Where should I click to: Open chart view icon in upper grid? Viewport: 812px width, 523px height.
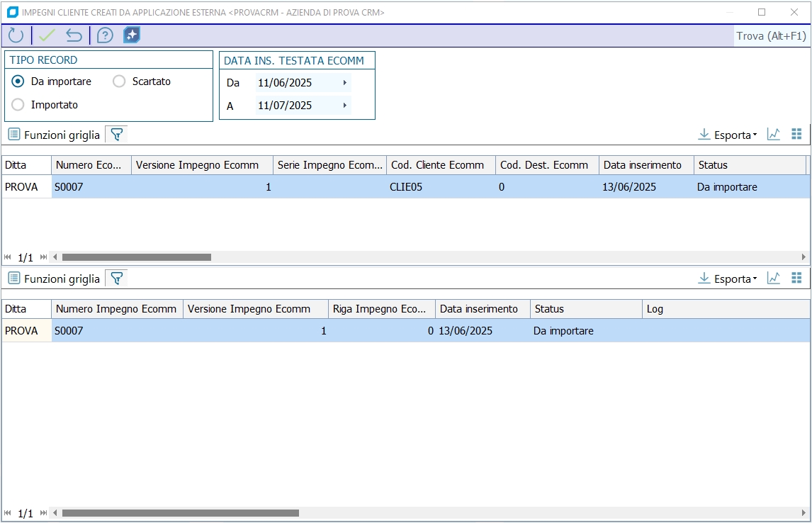(x=774, y=135)
